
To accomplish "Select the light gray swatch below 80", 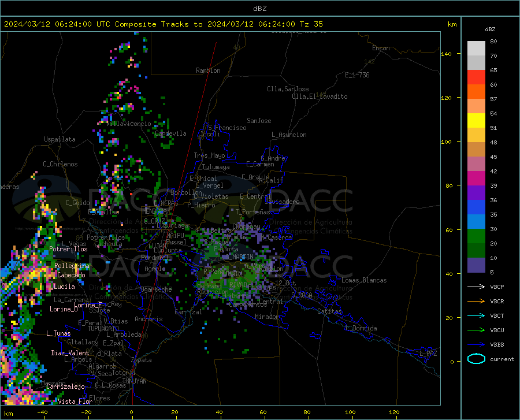I will [476, 49].
